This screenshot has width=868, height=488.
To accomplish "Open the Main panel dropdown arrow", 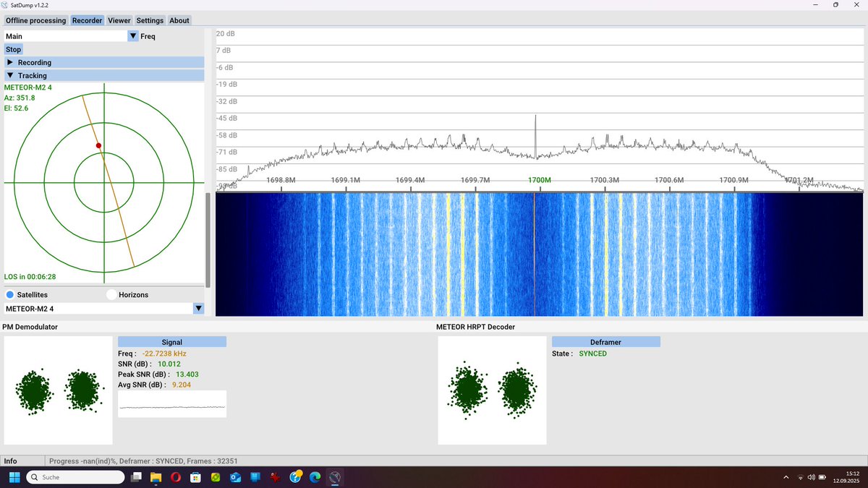I will tap(133, 36).
